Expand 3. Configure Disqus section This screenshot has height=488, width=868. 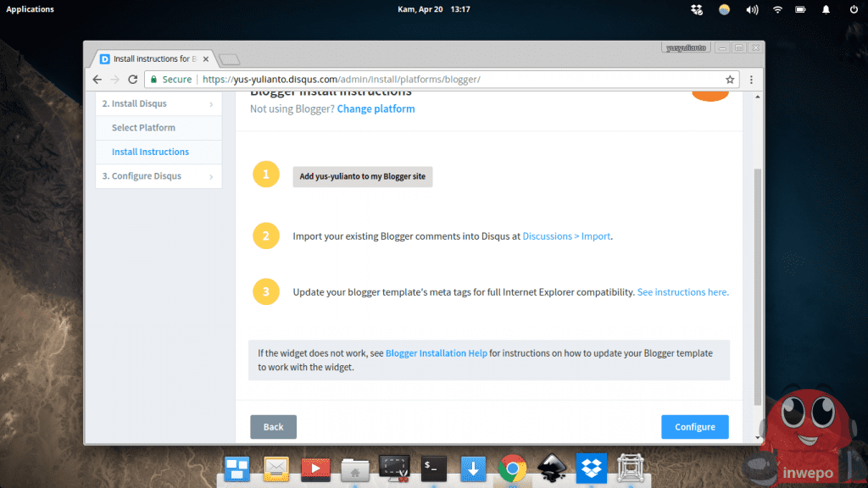click(159, 176)
